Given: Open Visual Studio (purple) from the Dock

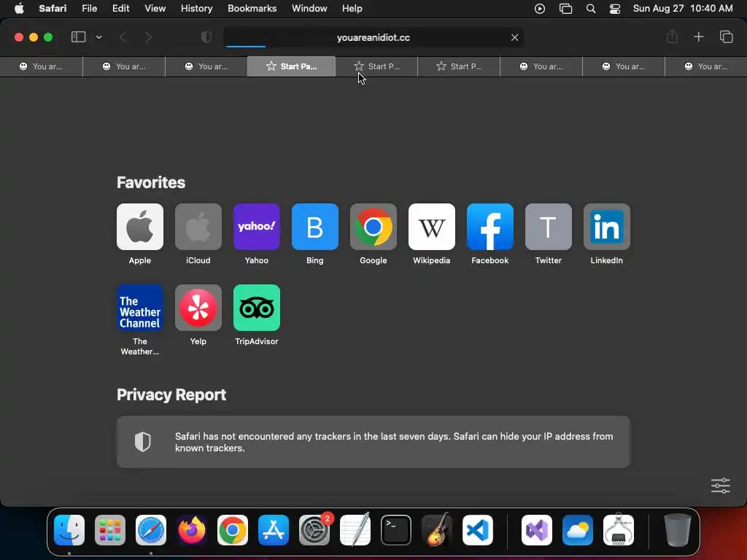Looking at the screenshot, I should point(536,530).
